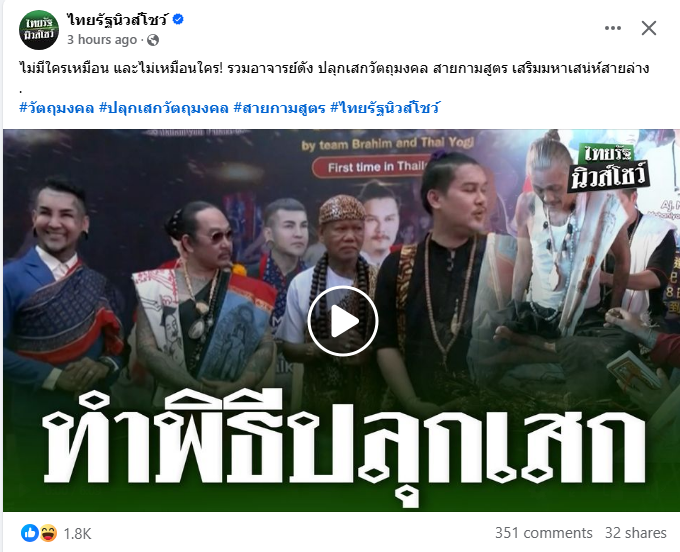
Task: Open the '3 hours ago' timestamp link
Action: (102, 40)
